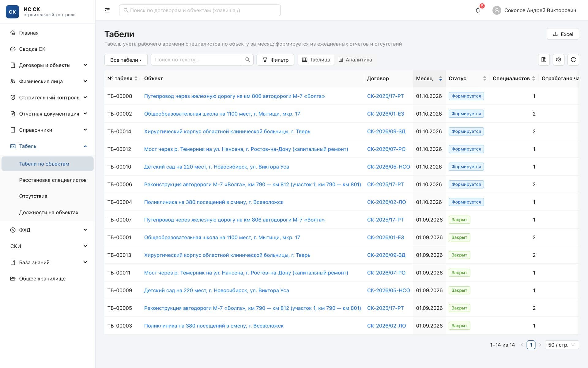Click the user avatar icon
This screenshot has width=588, height=368.
[496, 10]
